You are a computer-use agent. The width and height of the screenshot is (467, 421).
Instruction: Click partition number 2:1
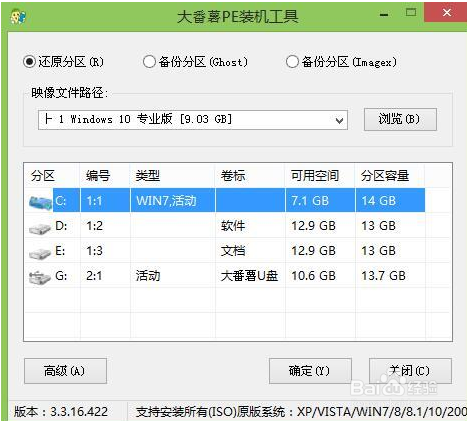click(94, 276)
